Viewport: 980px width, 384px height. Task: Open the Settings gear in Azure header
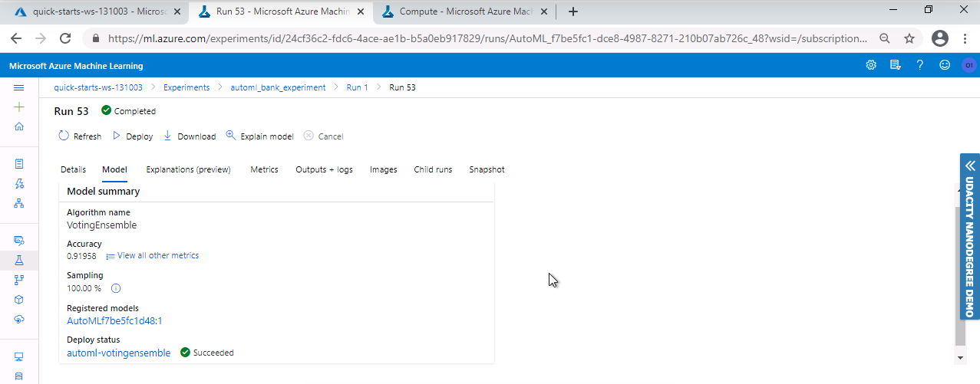[x=871, y=65]
